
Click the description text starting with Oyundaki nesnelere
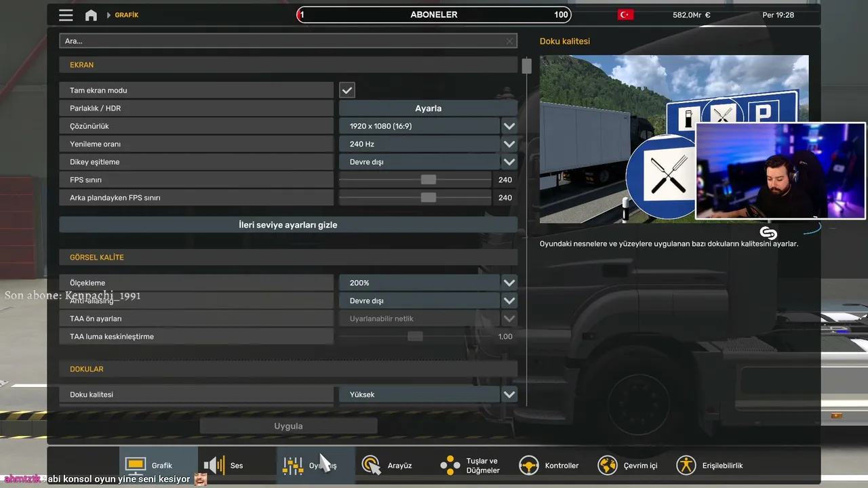(x=669, y=243)
